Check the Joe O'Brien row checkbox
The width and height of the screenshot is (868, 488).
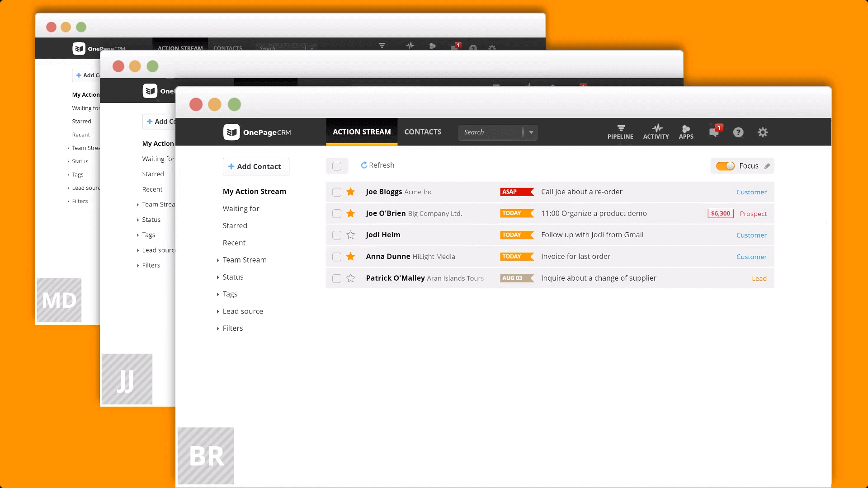tap(337, 214)
